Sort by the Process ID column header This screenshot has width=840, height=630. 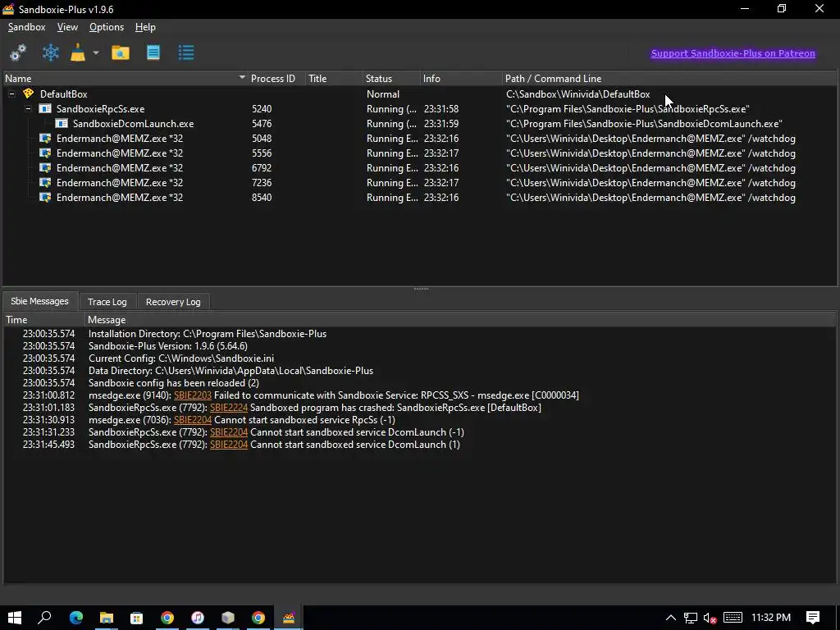[276, 79]
